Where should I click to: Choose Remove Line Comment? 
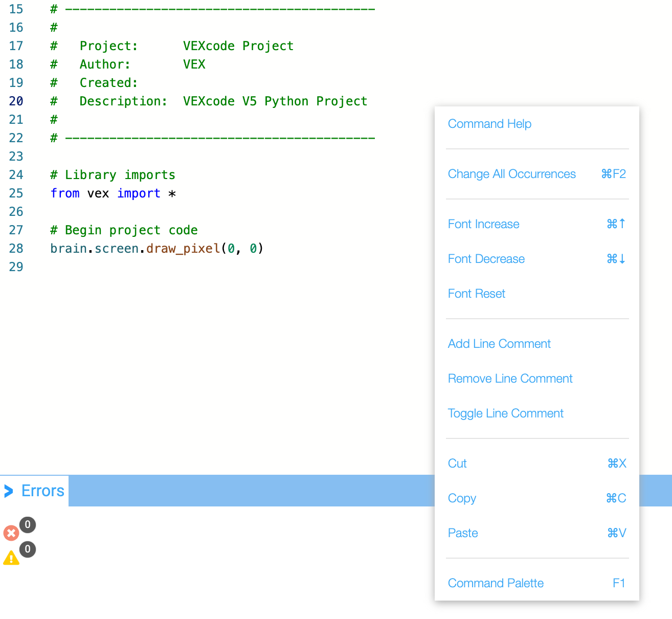click(510, 379)
